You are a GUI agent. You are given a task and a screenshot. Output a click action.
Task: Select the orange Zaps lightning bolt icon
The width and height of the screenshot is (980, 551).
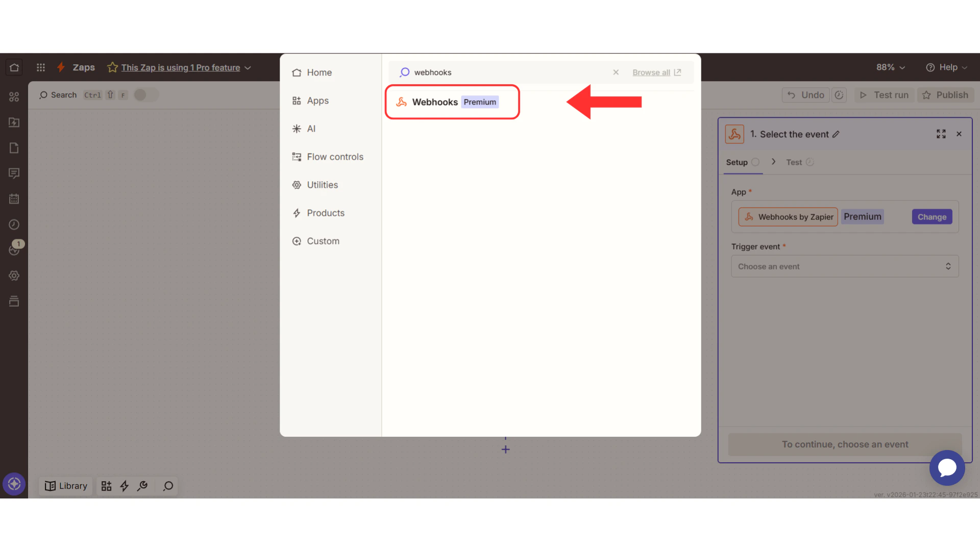pyautogui.click(x=61, y=67)
